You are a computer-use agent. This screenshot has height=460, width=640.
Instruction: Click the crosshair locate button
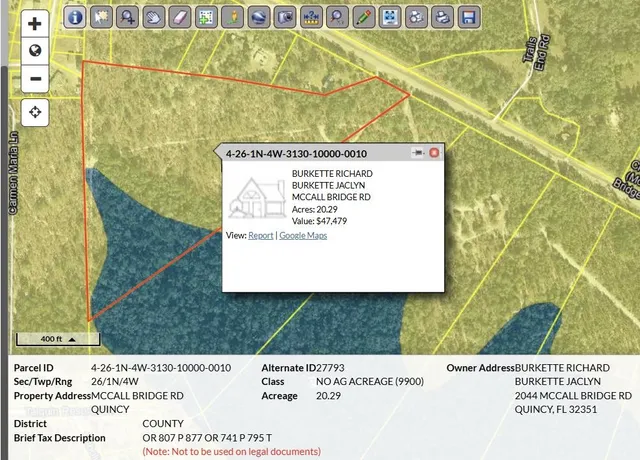click(35, 111)
